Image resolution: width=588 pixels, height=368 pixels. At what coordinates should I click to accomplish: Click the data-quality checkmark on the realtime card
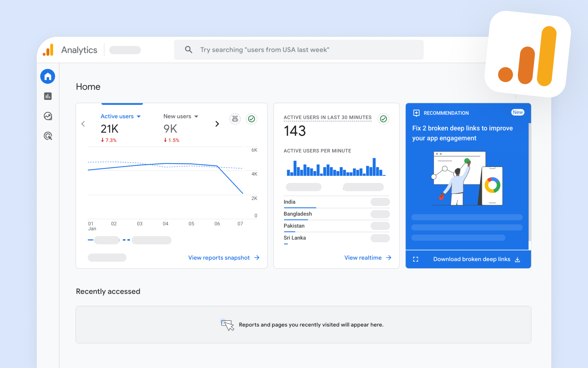click(383, 119)
